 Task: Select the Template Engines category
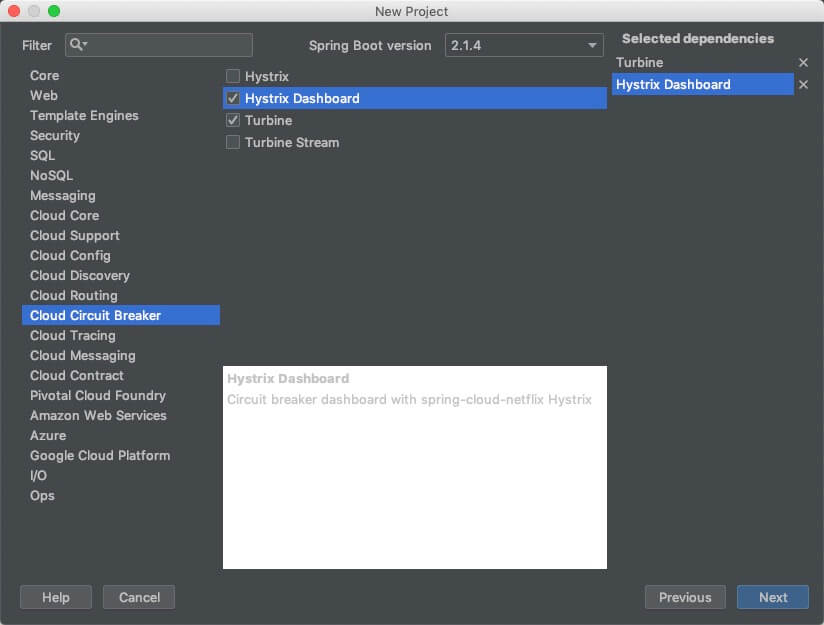pos(121,115)
